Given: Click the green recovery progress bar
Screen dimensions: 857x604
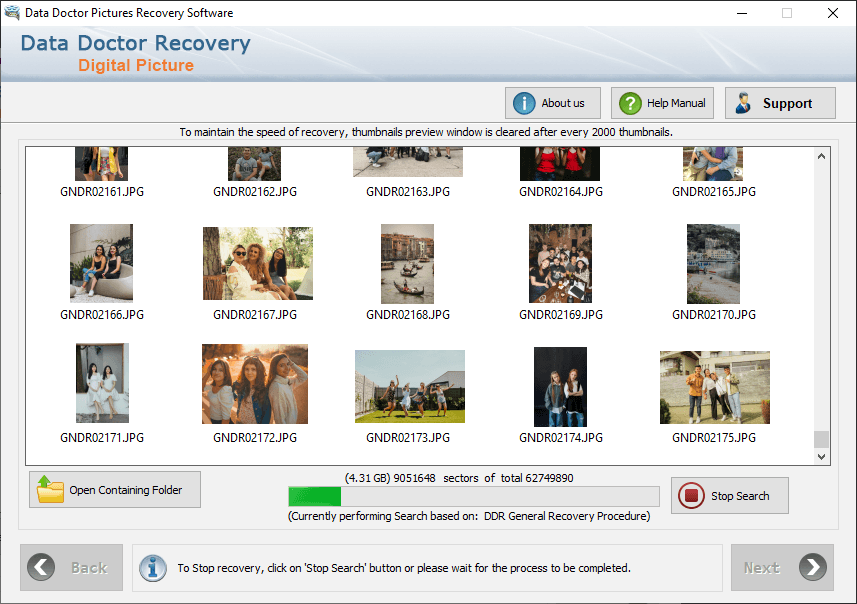Looking at the screenshot, I should point(474,497).
